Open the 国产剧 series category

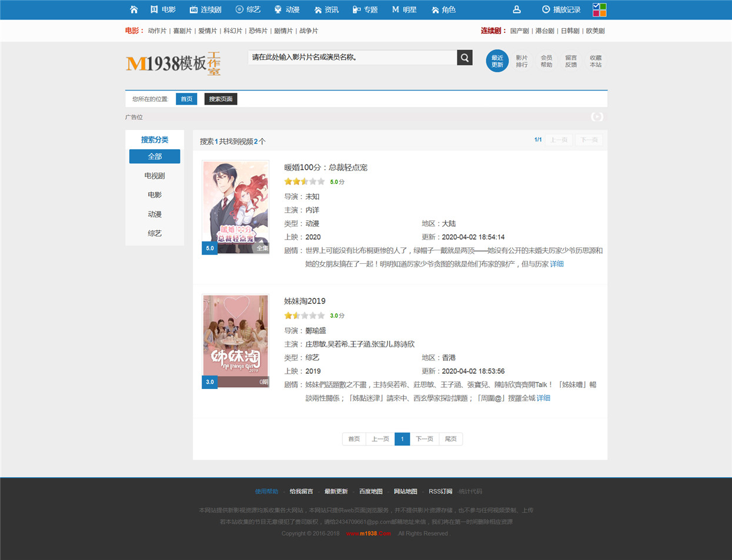(519, 31)
